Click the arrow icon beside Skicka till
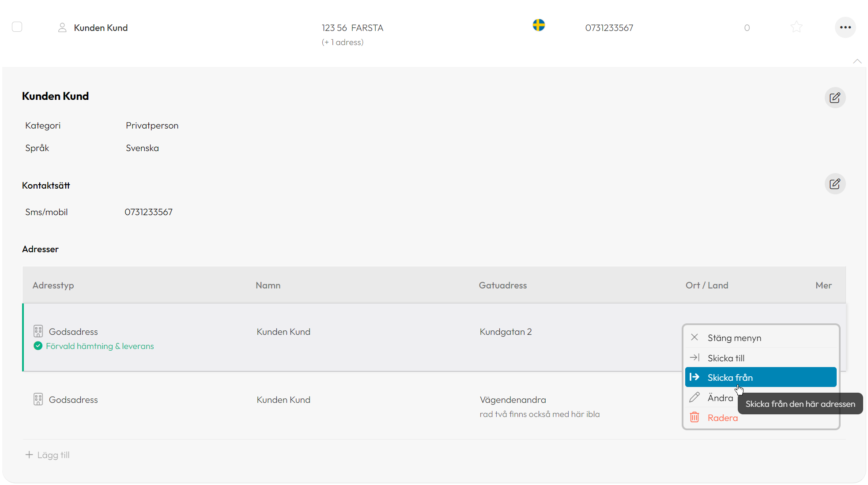Image resolution: width=868 pixels, height=485 pixels. [x=694, y=357]
